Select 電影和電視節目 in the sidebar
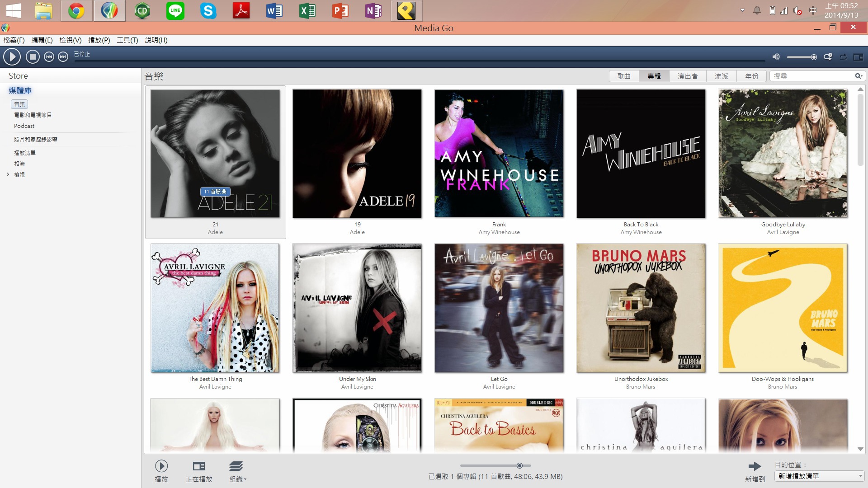 coord(33,115)
